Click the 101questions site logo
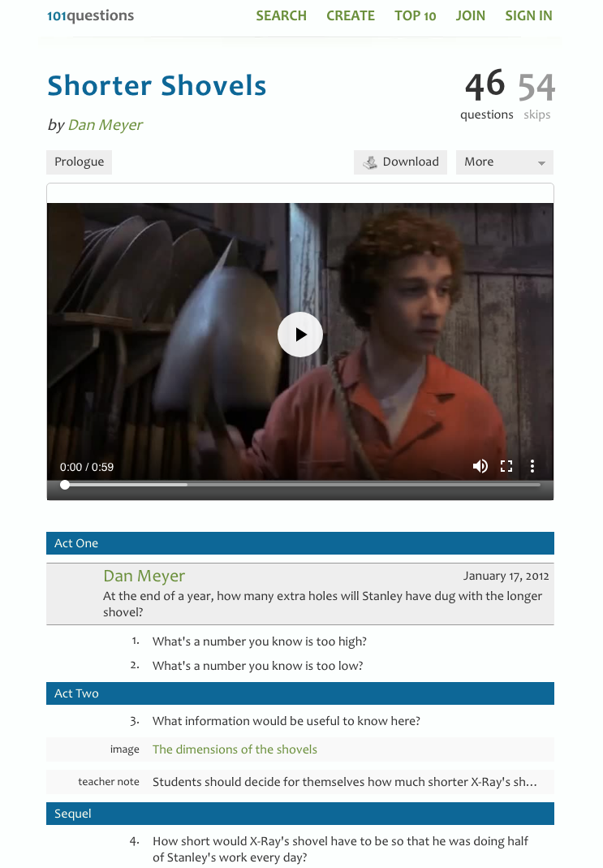This screenshot has width=603, height=868. (x=90, y=15)
